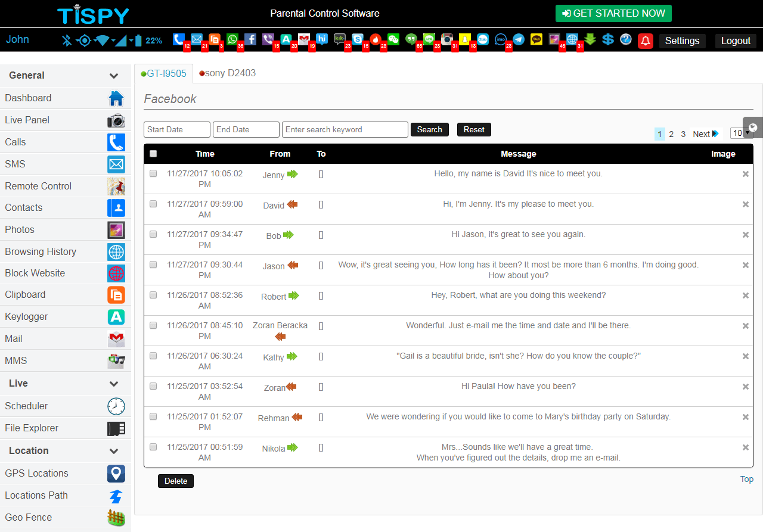Collapse the Location sidebar section
The width and height of the screenshot is (763, 532).
[114, 451]
